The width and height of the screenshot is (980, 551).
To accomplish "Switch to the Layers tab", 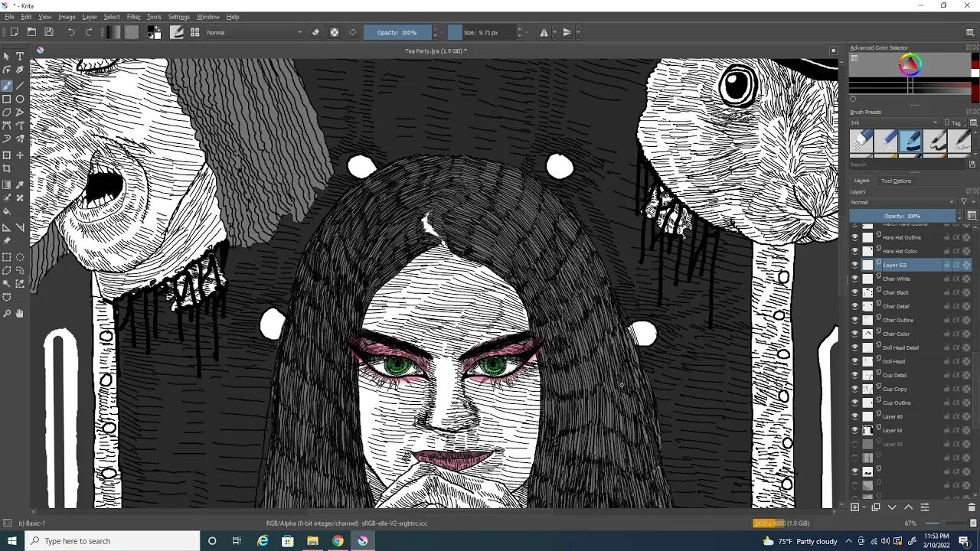I will [861, 181].
